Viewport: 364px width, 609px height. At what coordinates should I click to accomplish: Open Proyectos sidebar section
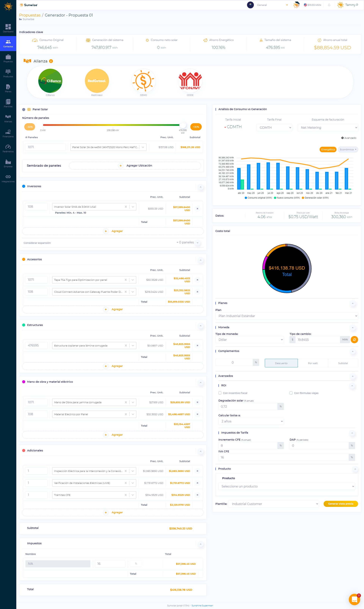pyautogui.click(x=8, y=58)
